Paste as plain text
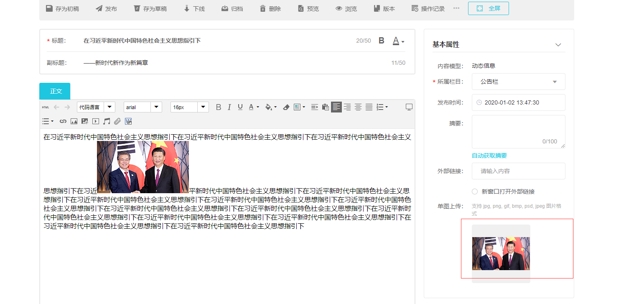The height and width of the screenshot is (304, 644). [x=326, y=107]
